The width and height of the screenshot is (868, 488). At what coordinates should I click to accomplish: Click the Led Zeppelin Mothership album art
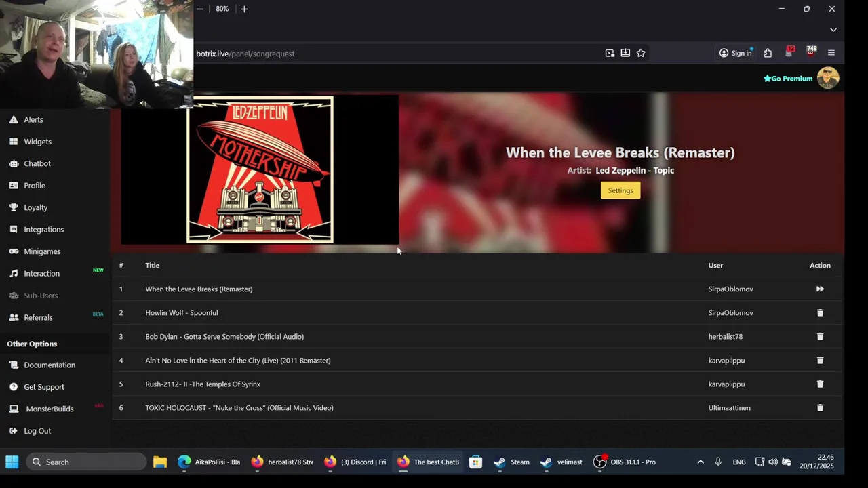260,169
